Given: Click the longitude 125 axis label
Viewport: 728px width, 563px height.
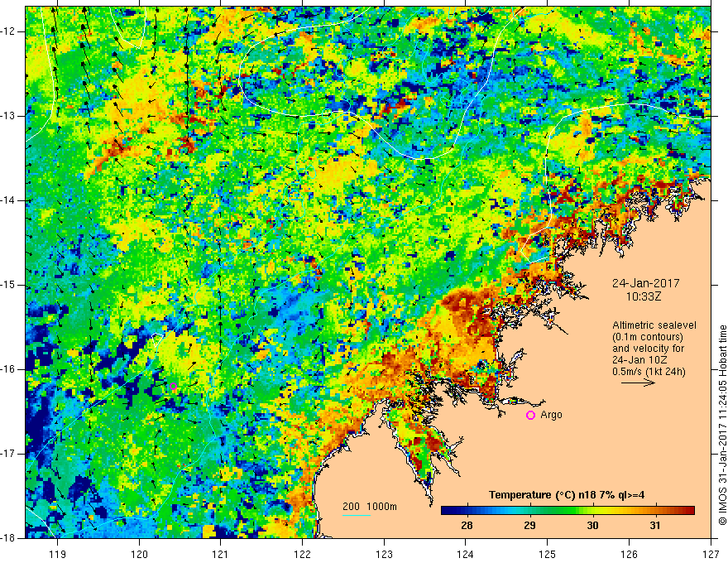Looking at the screenshot, I should tap(548, 554).
